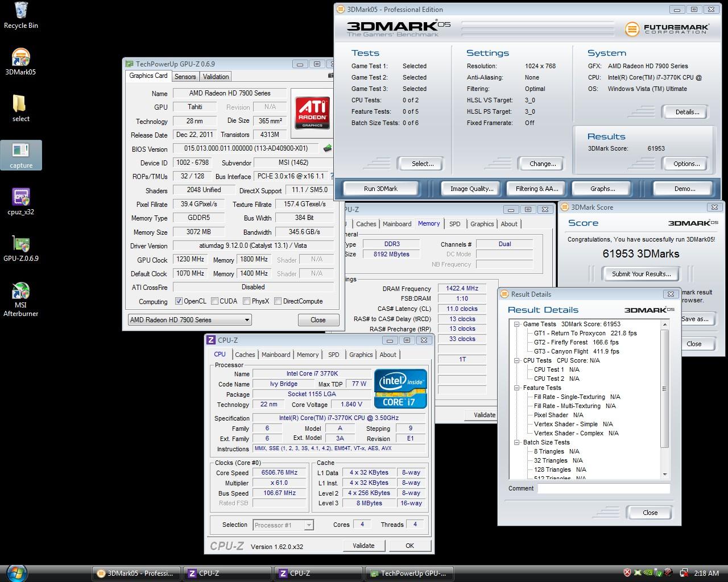Click the Image Quality... button
The height and width of the screenshot is (582, 728).
(x=472, y=189)
